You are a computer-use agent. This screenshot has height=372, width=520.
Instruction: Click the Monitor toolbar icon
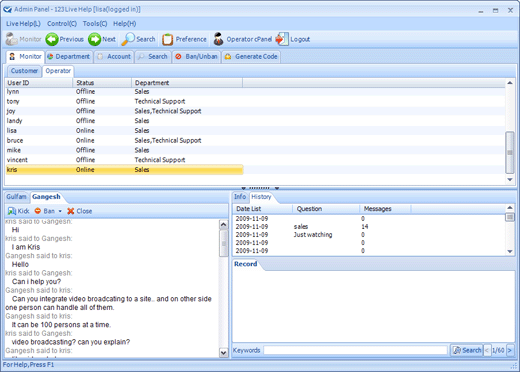click(x=11, y=39)
